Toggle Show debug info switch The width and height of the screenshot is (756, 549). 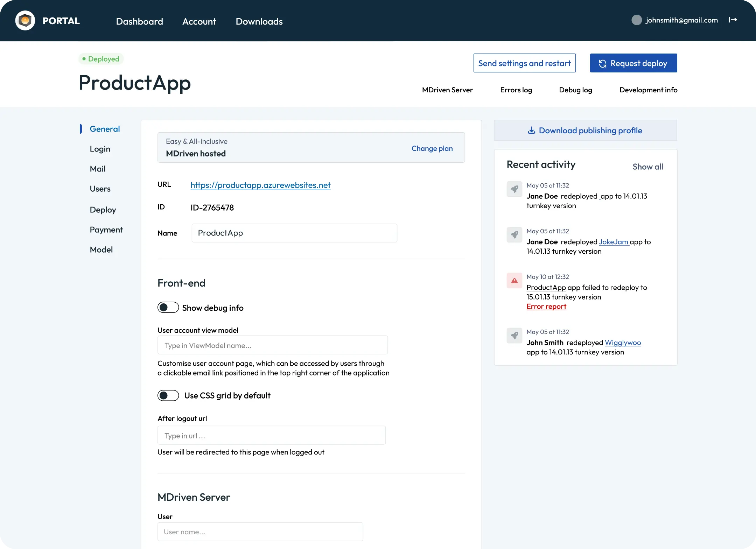pos(168,308)
